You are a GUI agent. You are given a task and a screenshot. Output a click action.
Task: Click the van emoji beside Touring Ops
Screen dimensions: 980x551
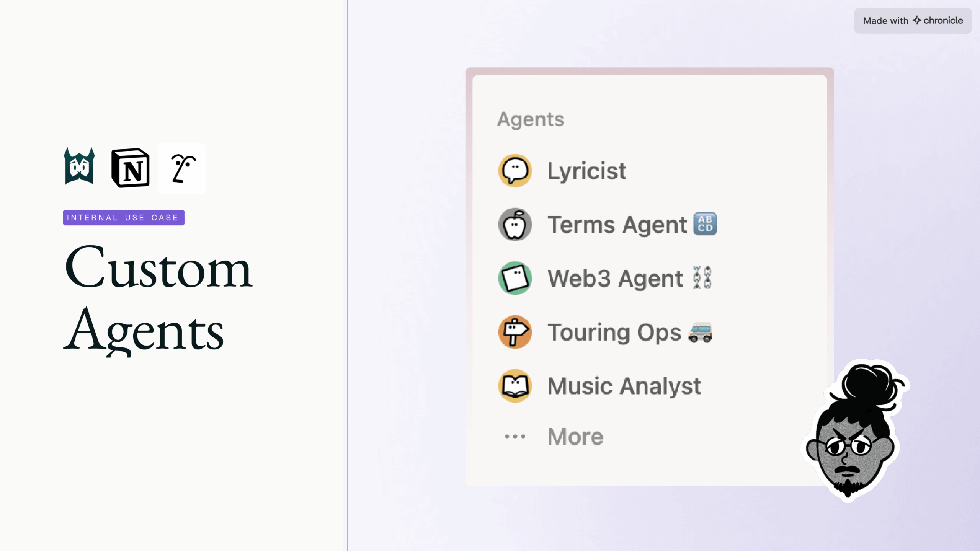click(701, 332)
